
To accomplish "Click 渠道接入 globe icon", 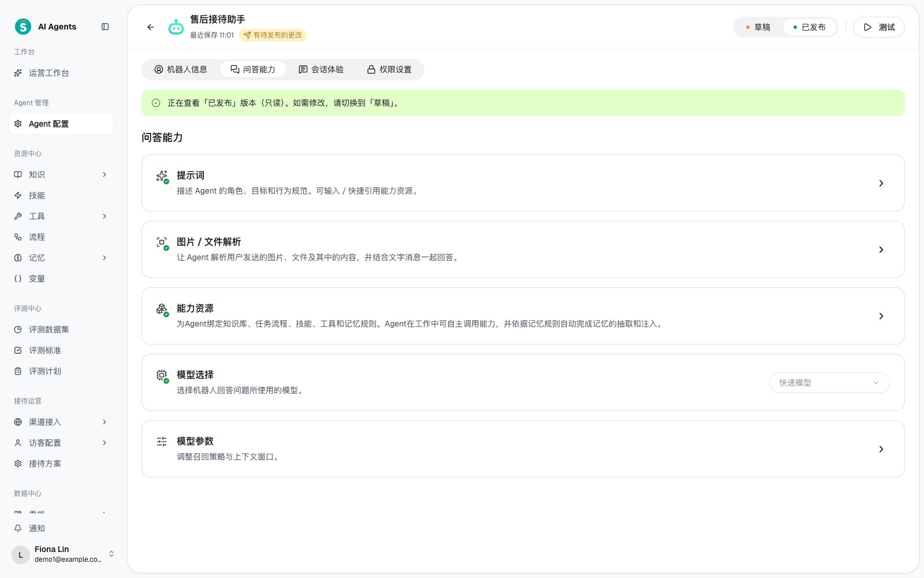I will pos(18,422).
